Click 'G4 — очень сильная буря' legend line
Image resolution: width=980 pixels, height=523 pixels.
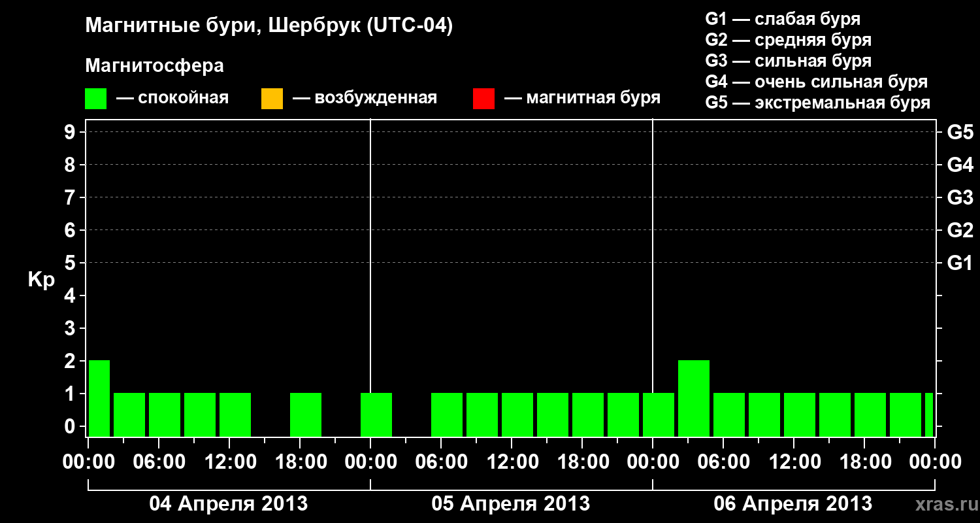[816, 82]
